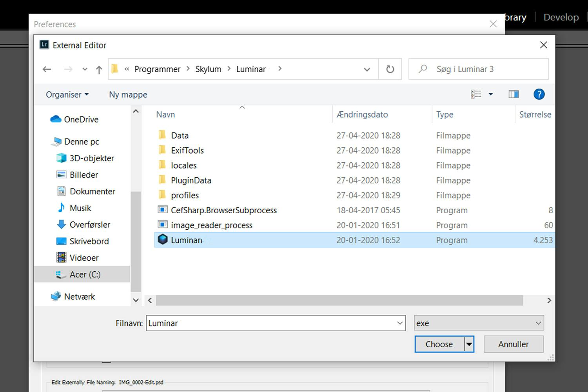Open Videoer in the sidebar
The image size is (588, 392).
(x=78, y=258)
